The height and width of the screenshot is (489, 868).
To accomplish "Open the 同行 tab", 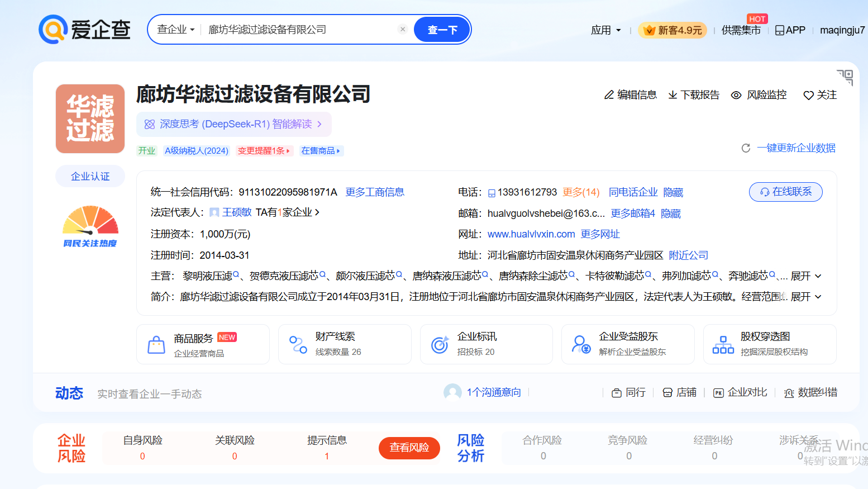I will coord(628,392).
